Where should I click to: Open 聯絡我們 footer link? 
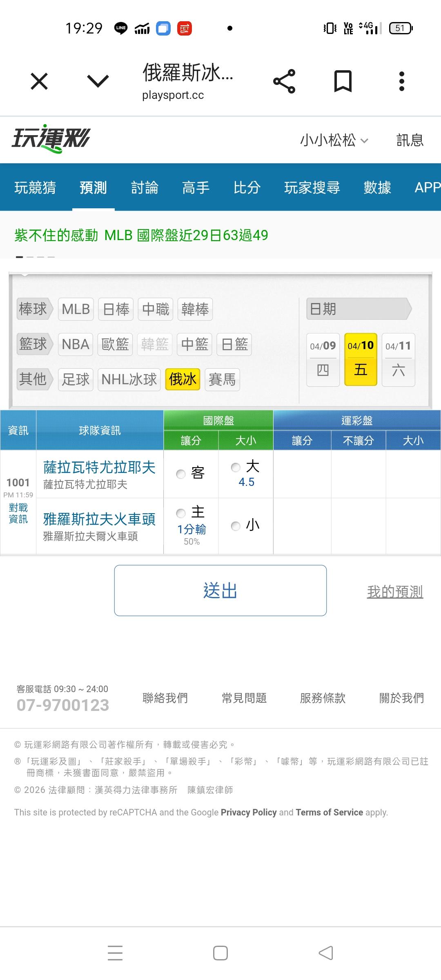click(165, 698)
